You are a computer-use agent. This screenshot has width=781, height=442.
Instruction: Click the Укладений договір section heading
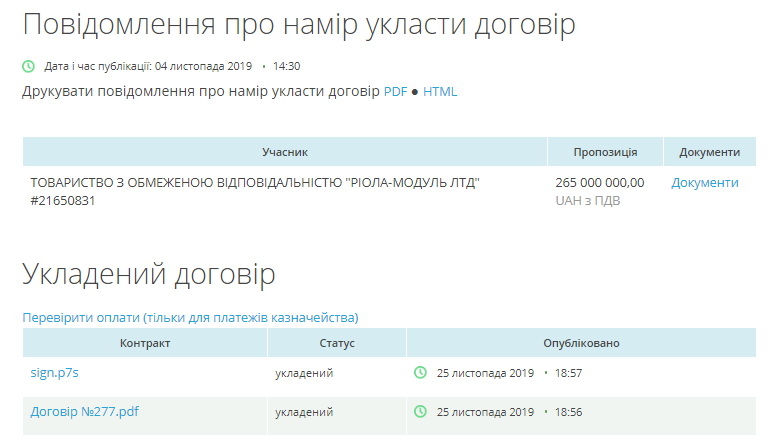coord(149,275)
